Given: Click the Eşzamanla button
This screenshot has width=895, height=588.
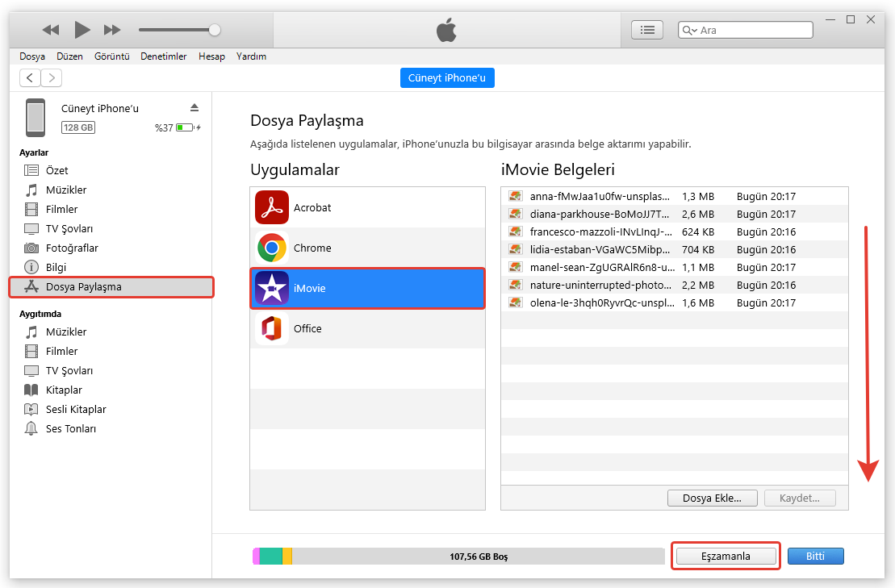Looking at the screenshot, I should click(726, 556).
